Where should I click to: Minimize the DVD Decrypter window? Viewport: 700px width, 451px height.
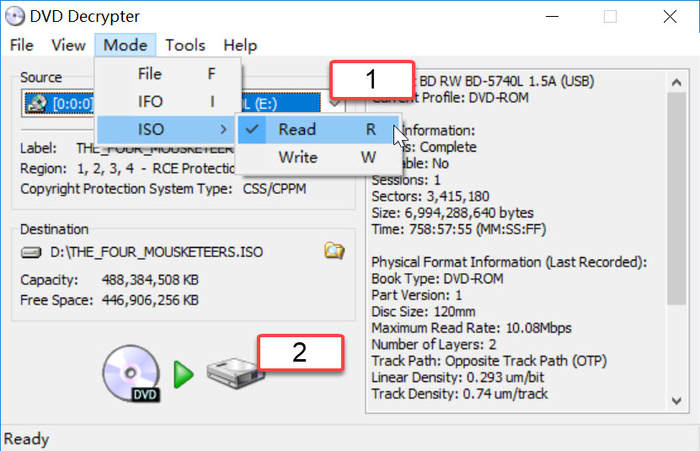552,17
